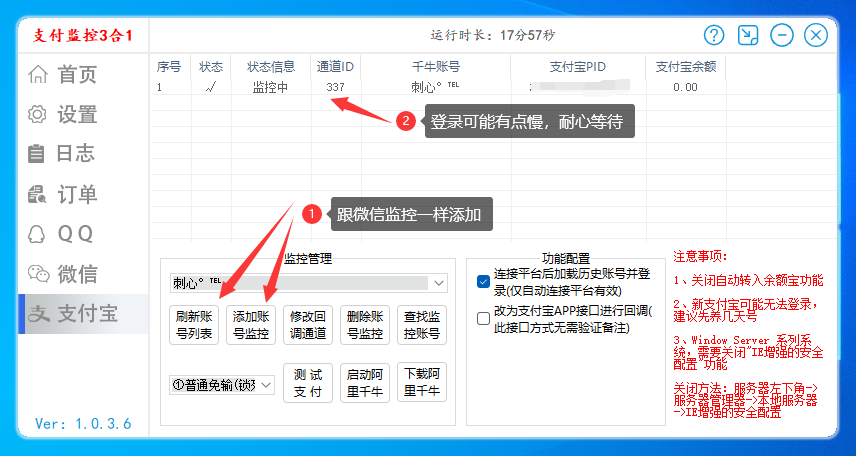Click the 添加账号监控 button

point(251,325)
